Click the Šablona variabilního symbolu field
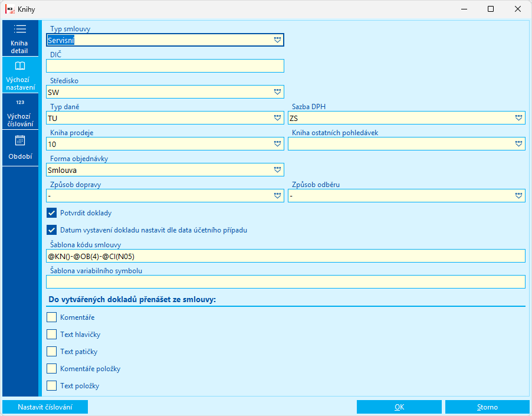Image resolution: width=532 pixels, height=416 pixels. [285, 282]
